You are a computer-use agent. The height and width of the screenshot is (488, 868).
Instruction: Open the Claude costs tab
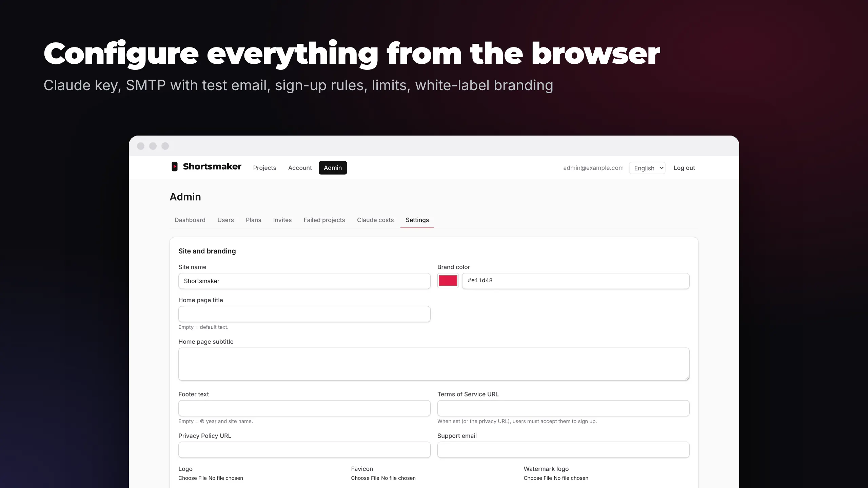[375, 220]
